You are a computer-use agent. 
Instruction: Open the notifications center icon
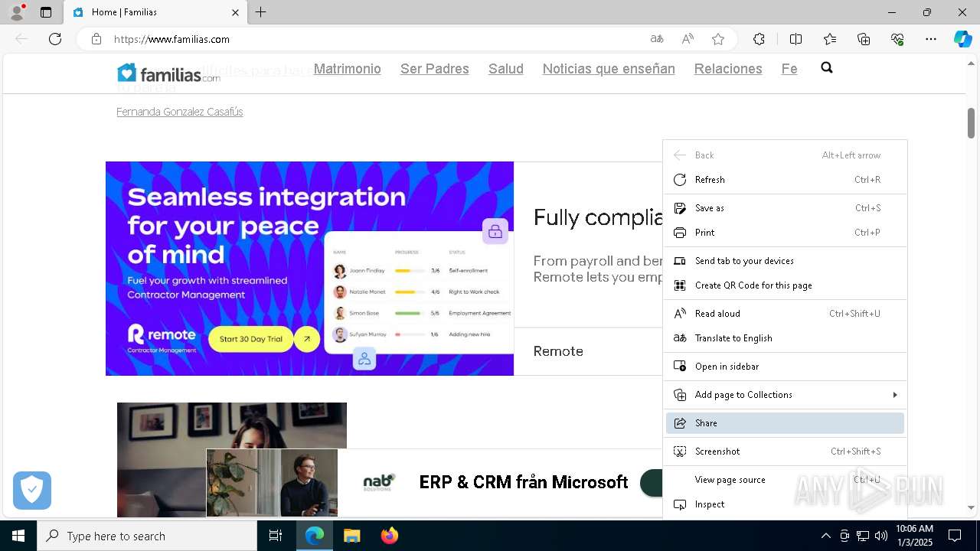(955, 536)
